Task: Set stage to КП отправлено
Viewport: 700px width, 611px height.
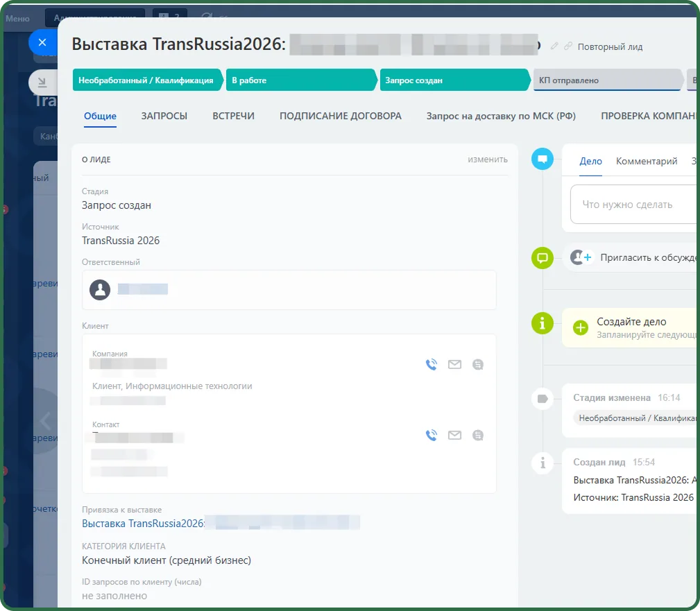Action: pos(608,80)
